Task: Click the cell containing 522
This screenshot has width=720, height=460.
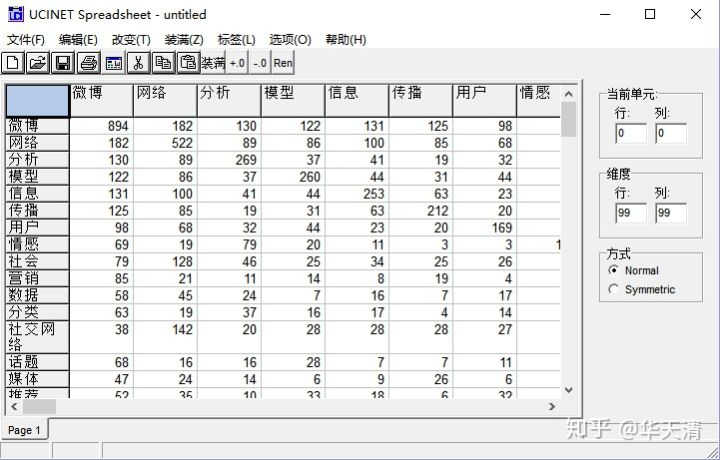Action: tap(165, 143)
